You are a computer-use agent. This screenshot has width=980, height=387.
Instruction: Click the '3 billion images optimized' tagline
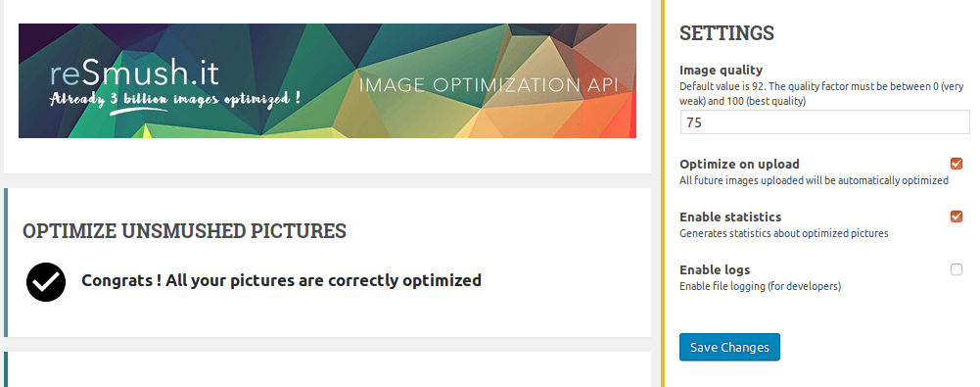(x=175, y=99)
